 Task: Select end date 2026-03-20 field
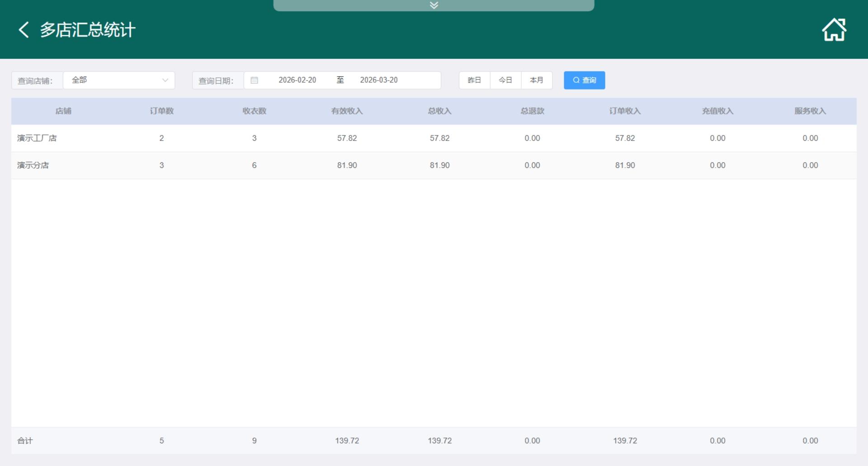(379, 80)
